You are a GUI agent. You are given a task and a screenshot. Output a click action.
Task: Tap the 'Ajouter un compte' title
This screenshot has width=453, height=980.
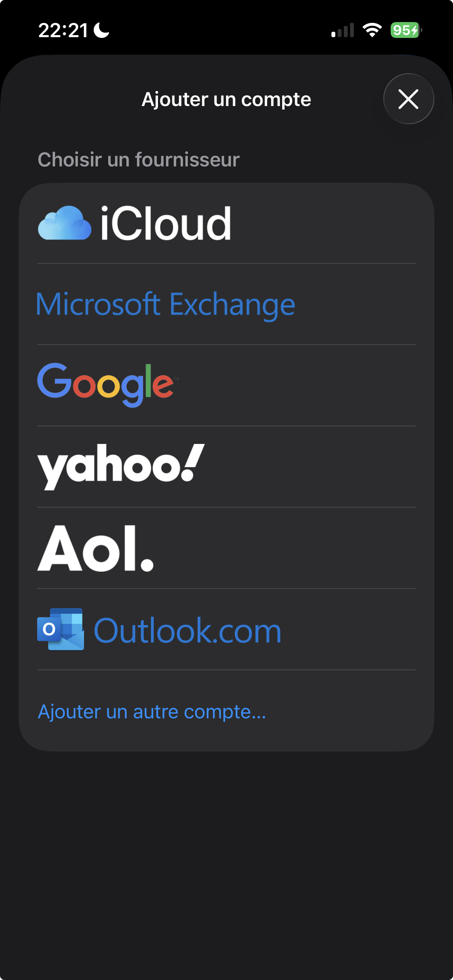tap(226, 99)
